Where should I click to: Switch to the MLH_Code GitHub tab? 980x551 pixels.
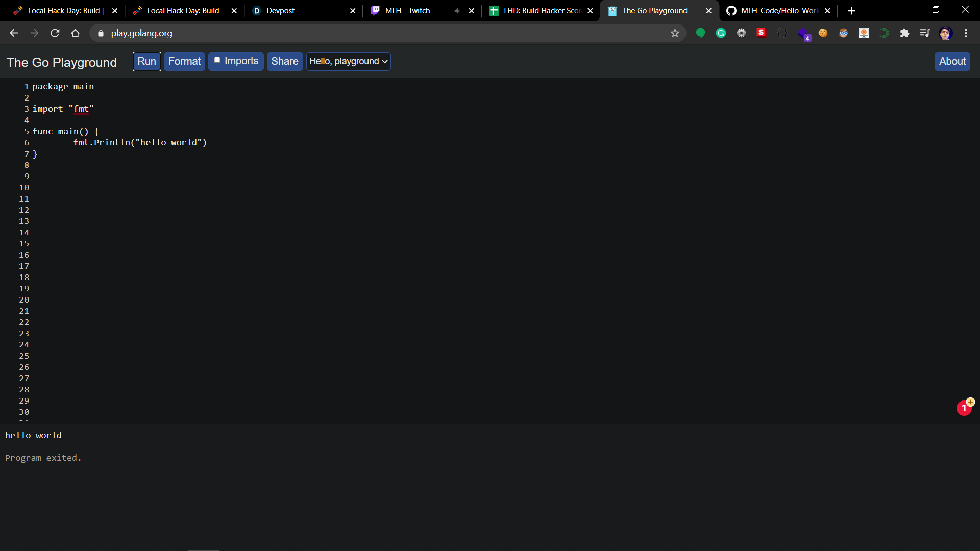[x=776, y=11]
